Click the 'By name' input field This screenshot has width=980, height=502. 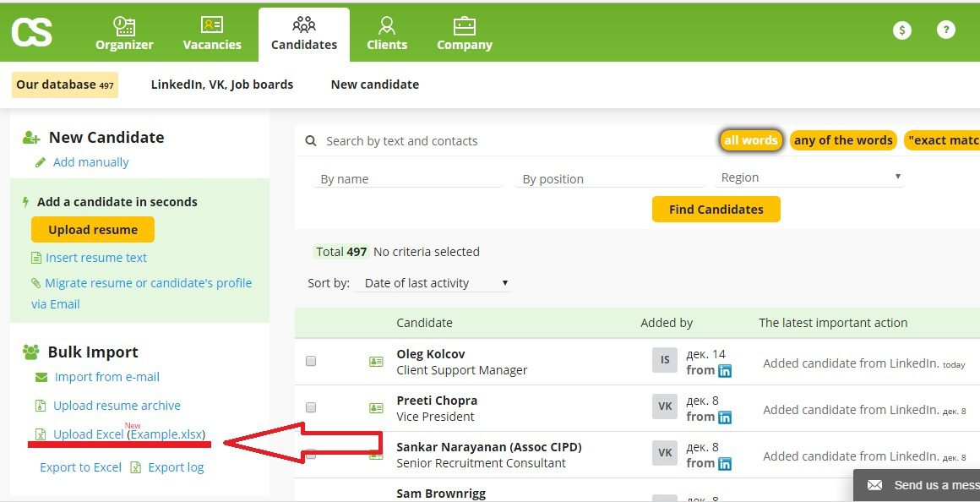406,178
